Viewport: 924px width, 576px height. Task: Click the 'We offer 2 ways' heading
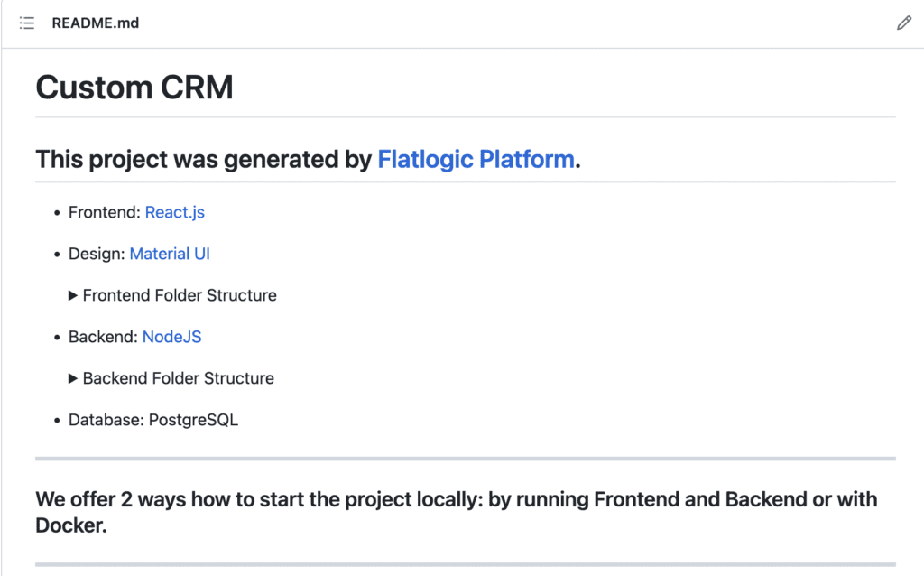tap(456, 512)
